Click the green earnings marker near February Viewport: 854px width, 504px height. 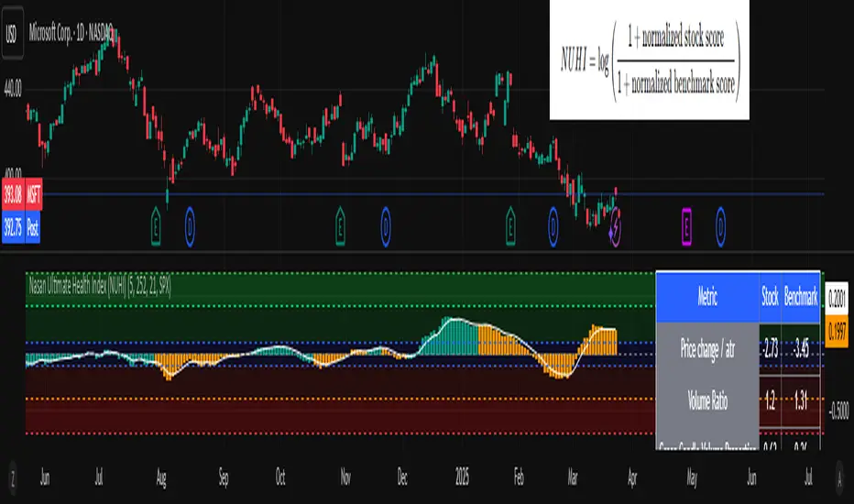point(510,226)
